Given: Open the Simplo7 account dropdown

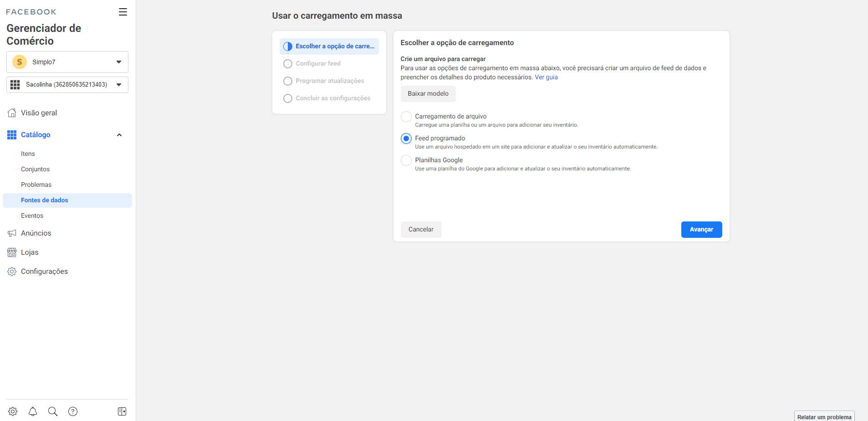Looking at the screenshot, I should [67, 62].
